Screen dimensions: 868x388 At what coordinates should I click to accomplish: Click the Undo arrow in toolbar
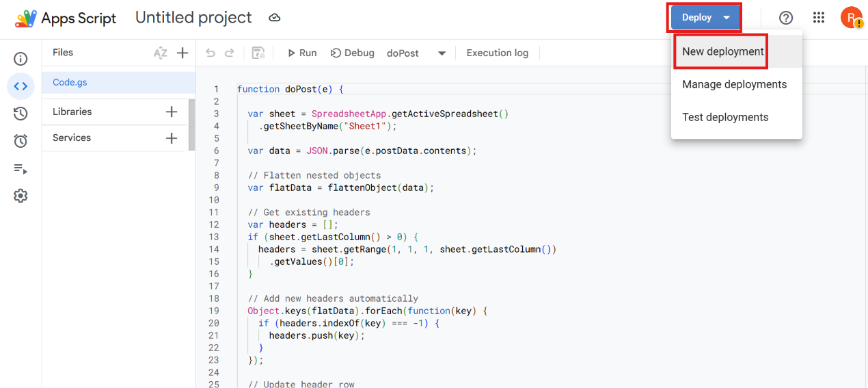click(211, 53)
